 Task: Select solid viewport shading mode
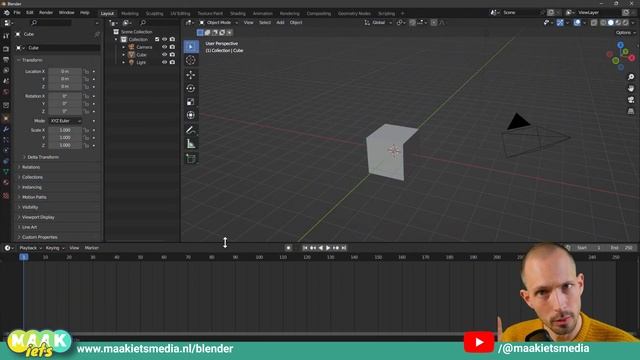click(x=611, y=23)
